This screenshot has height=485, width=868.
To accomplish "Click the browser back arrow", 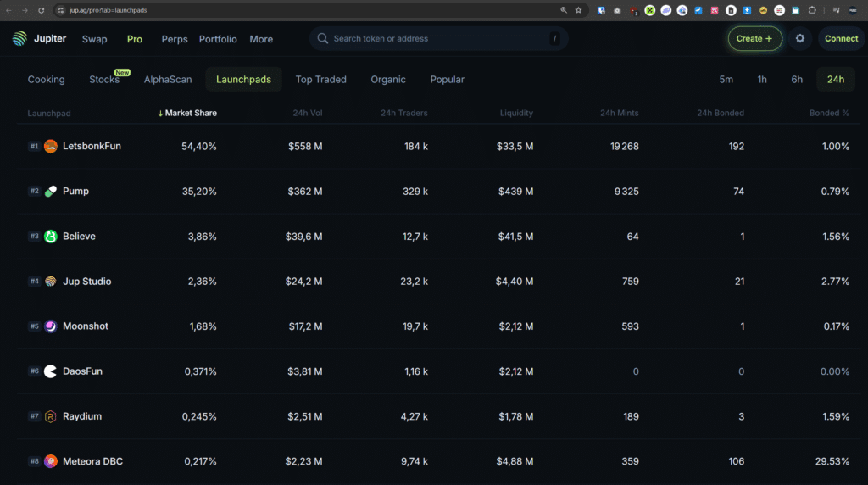I will [x=8, y=10].
